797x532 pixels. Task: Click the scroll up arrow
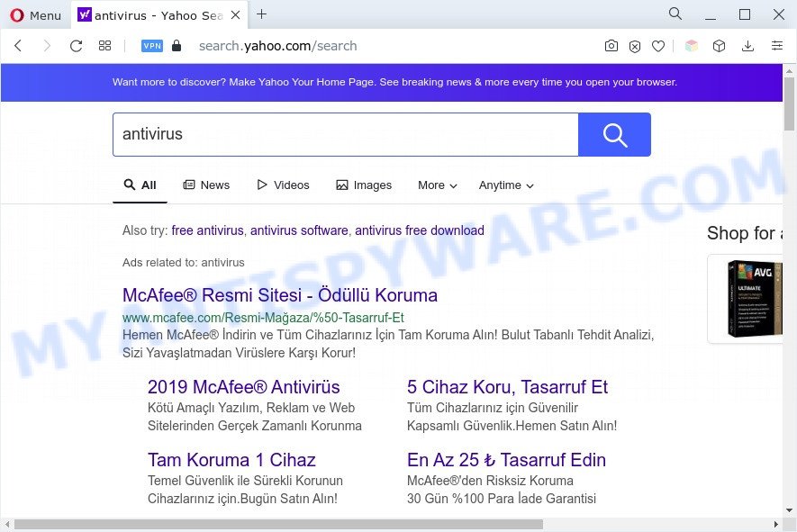pyautogui.click(x=789, y=70)
